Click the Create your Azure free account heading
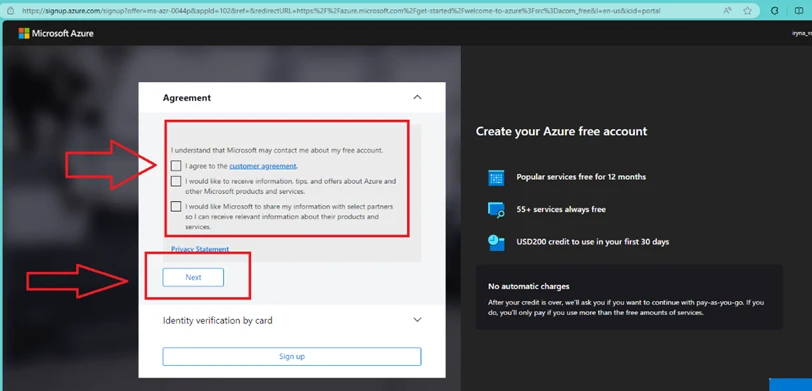The image size is (812, 391). coord(561,131)
